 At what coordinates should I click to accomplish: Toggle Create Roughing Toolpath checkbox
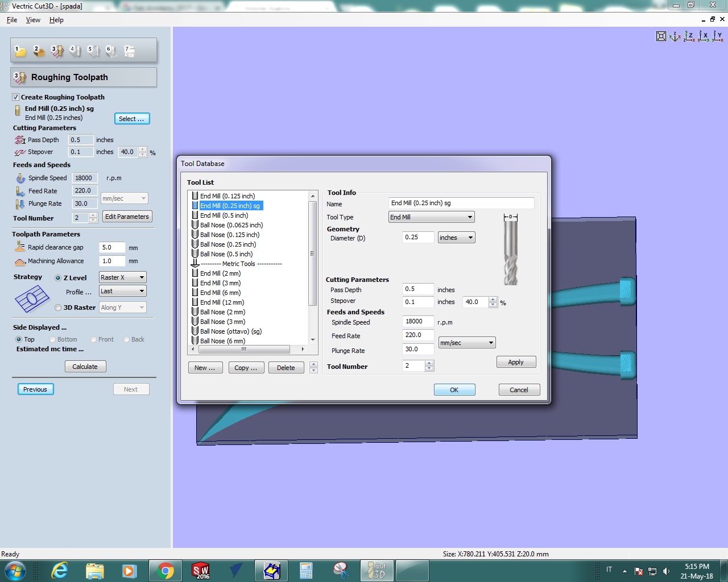[16, 97]
